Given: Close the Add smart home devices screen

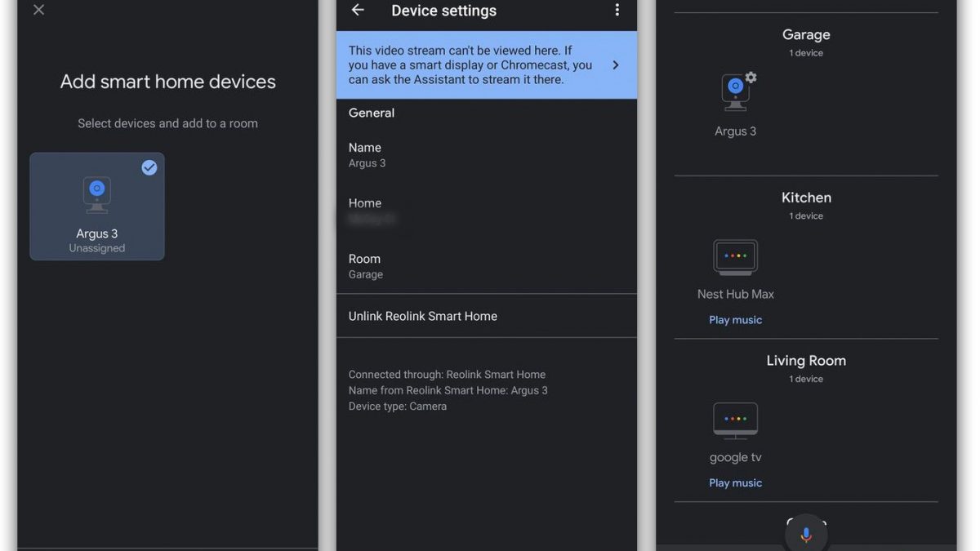Looking at the screenshot, I should click(38, 11).
